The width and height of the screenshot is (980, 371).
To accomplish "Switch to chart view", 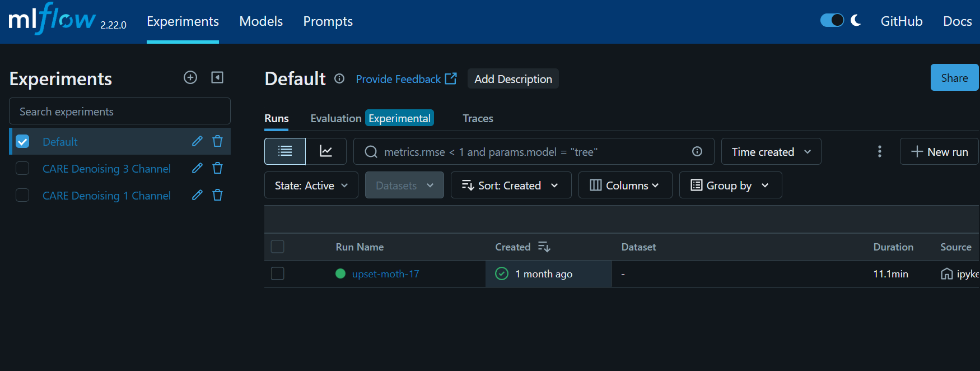I will (326, 151).
